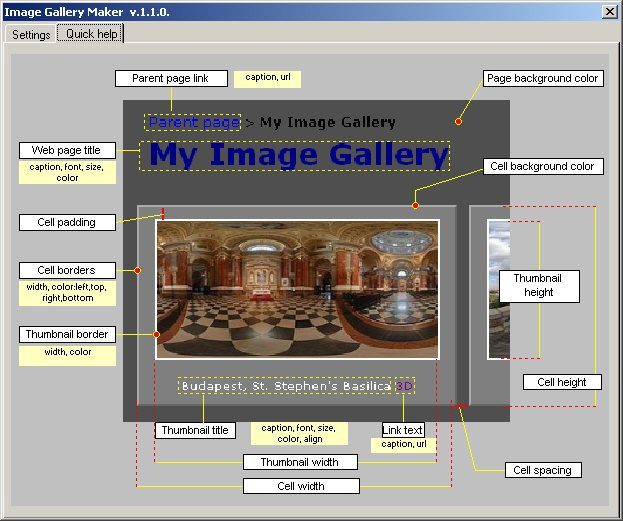
Task: Close the Image Gallery Maker window
Action: (x=609, y=12)
